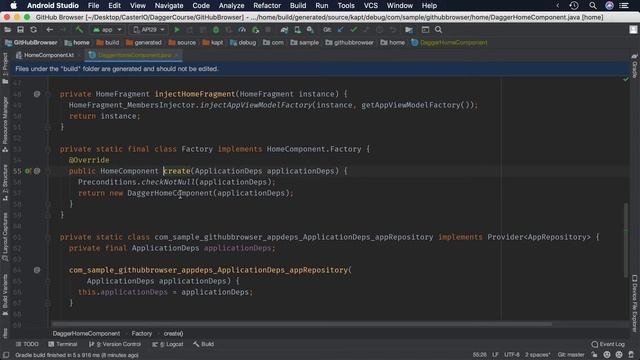Screen dimensions: 640x360
Task: Toggle the Device File Explorer tool window
Action: 635,303
